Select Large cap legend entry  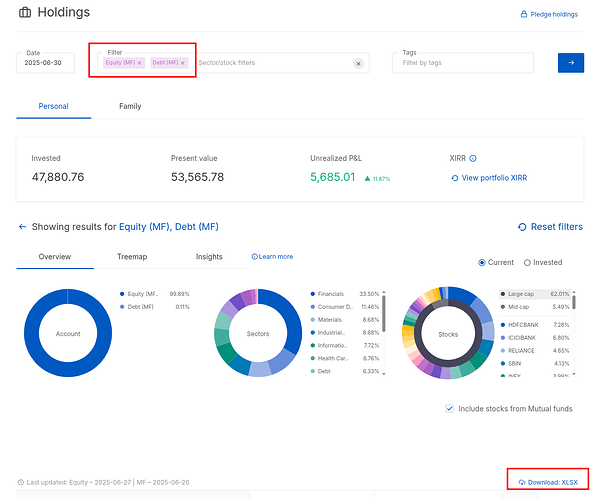click(x=535, y=294)
